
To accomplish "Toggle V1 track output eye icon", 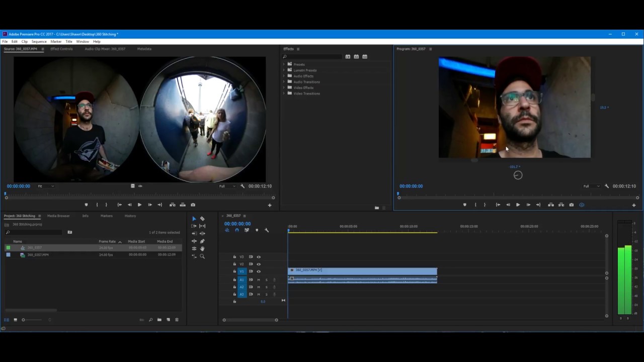I will [x=259, y=271].
